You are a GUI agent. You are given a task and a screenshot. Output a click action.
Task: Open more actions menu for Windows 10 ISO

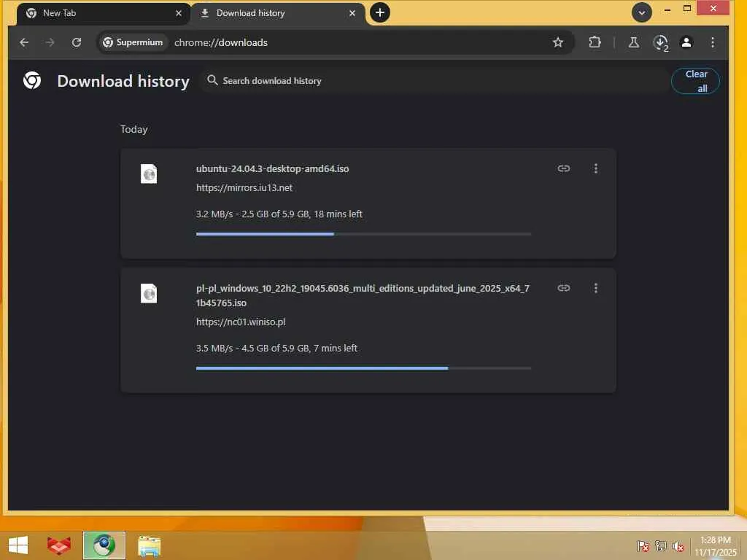coord(595,288)
